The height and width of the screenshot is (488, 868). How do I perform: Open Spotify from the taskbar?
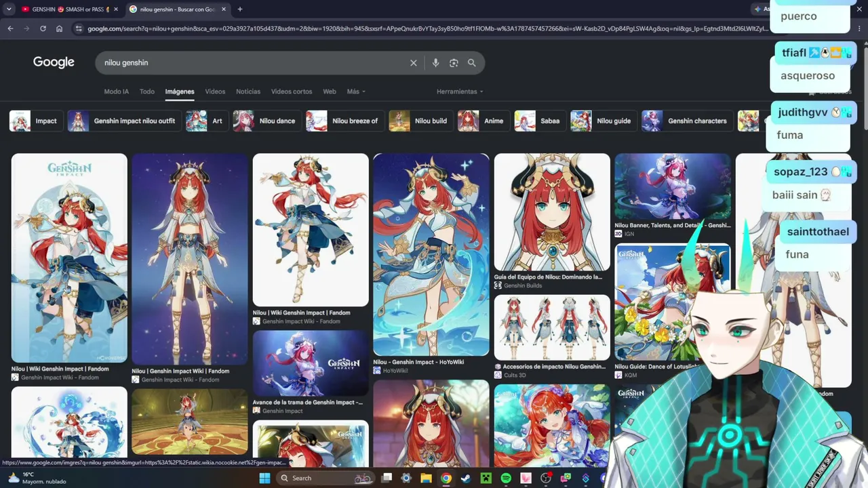[x=506, y=478]
